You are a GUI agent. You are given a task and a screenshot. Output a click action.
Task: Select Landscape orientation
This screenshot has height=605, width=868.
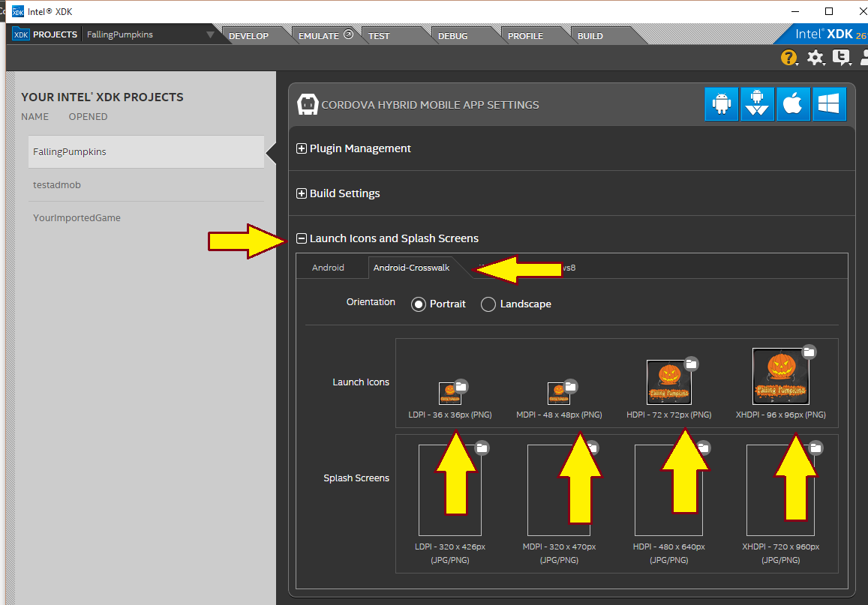coord(488,304)
